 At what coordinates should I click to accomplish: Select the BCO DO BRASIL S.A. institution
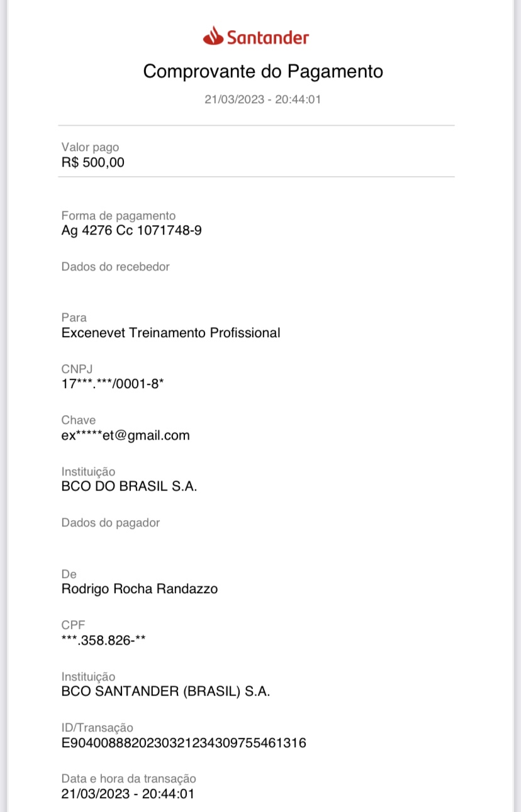click(x=129, y=486)
